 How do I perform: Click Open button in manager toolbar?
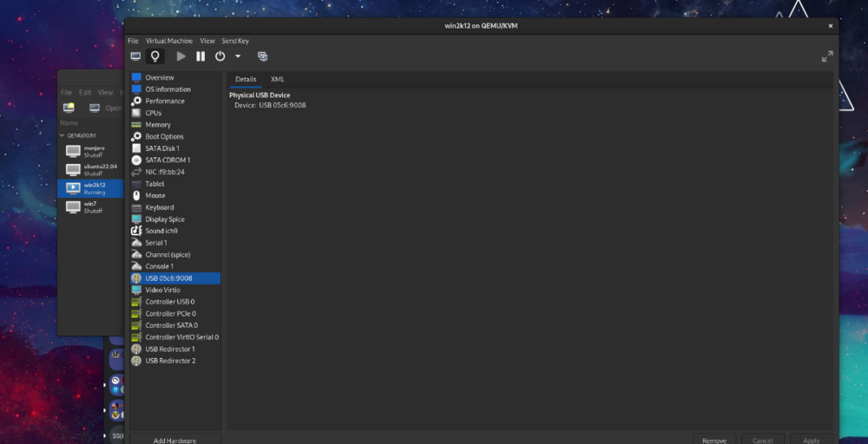click(x=106, y=108)
